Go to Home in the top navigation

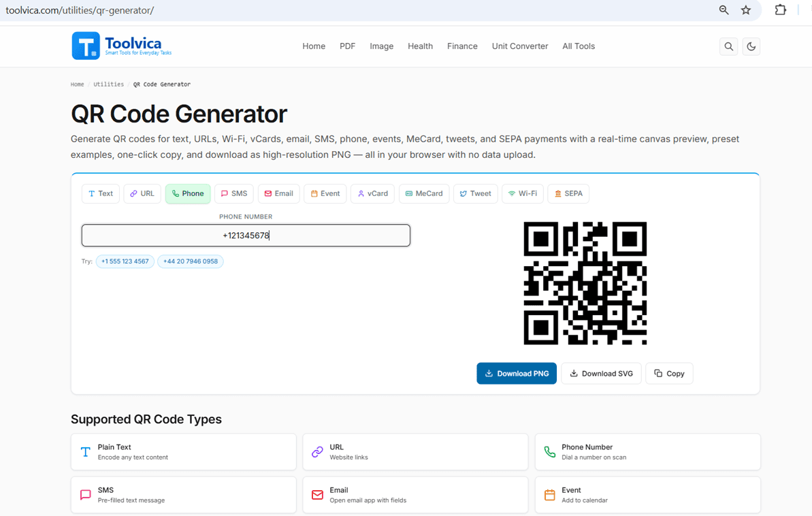tap(314, 46)
